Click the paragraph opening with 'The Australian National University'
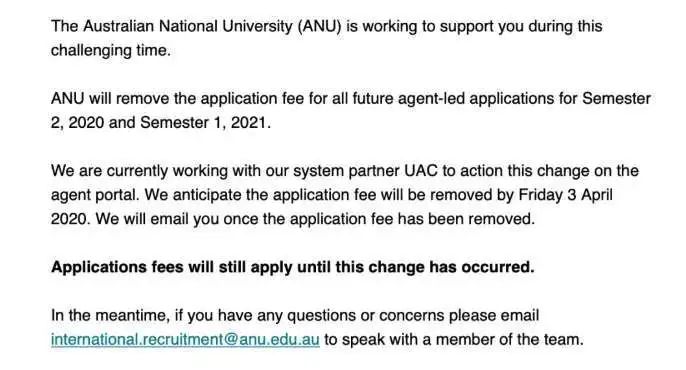 point(326,38)
